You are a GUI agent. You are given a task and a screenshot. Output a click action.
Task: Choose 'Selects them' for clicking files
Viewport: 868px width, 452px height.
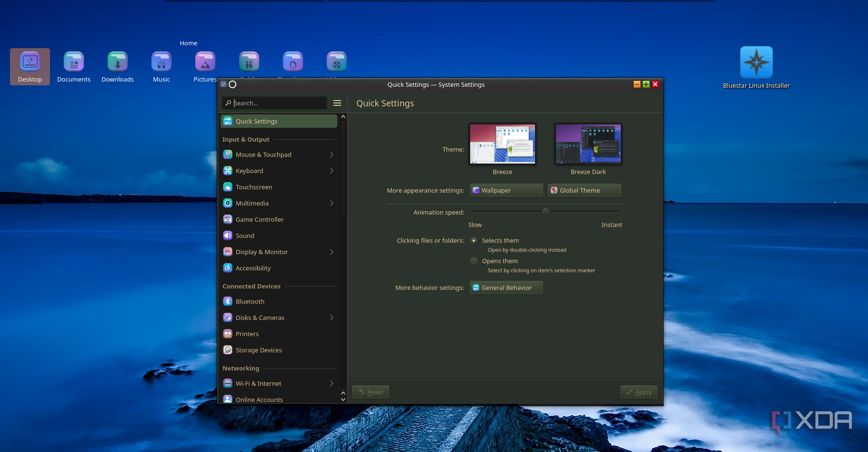474,240
